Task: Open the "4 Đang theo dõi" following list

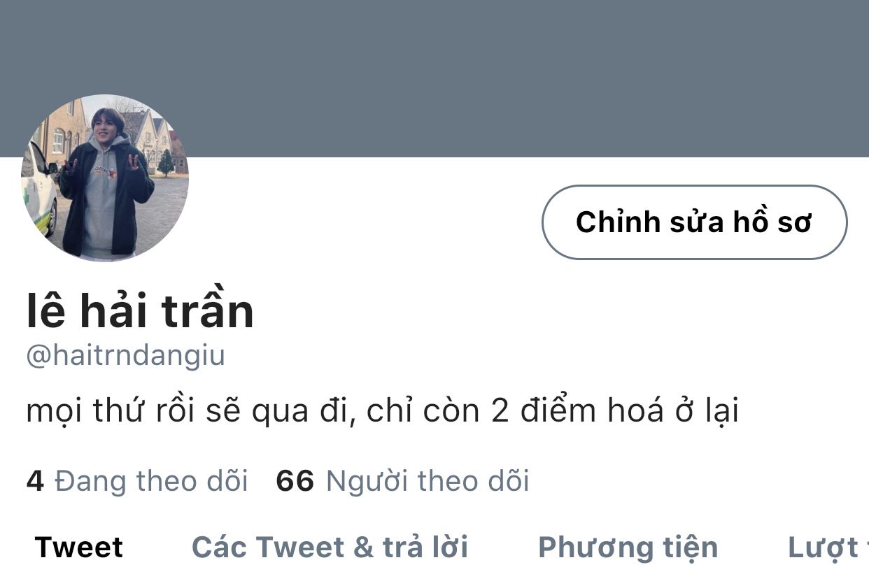Action: click(137, 481)
